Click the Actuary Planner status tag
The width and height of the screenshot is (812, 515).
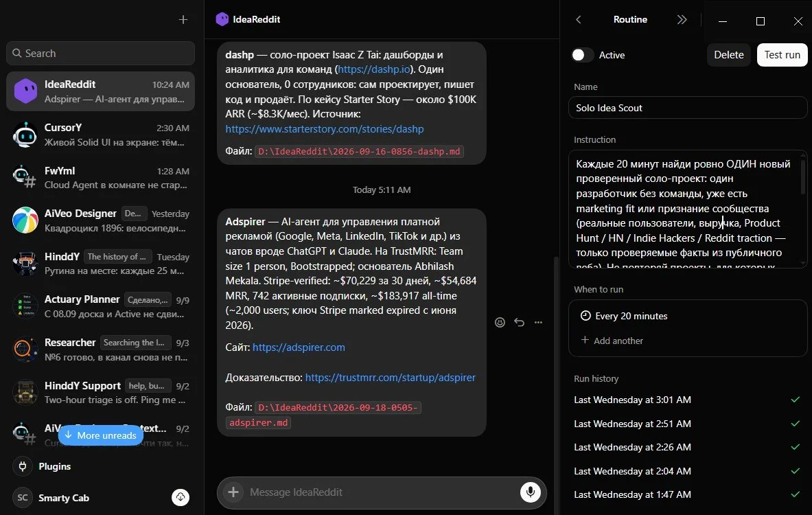[148, 299]
